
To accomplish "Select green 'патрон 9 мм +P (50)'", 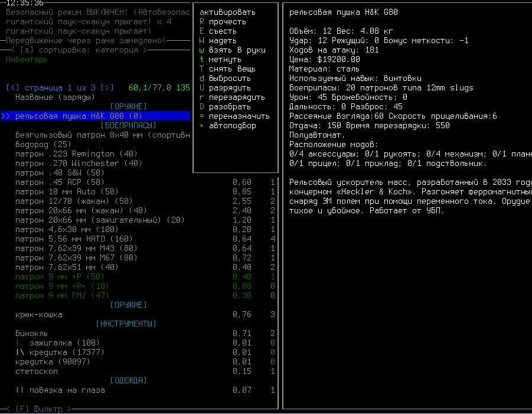I will coord(60,277).
